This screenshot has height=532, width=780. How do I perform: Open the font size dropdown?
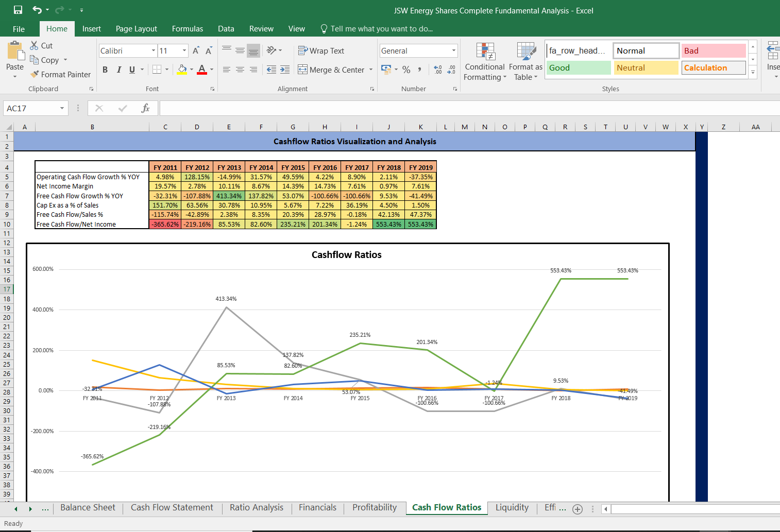pos(184,50)
